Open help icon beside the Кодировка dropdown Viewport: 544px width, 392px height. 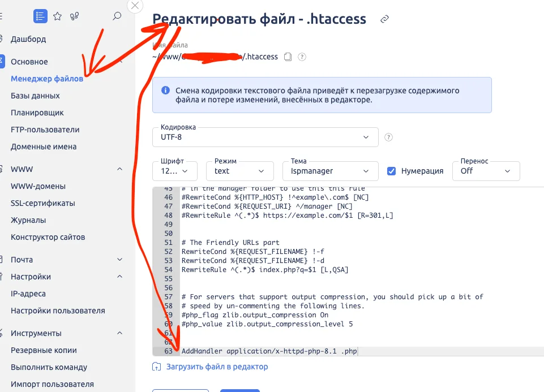tap(388, 137)
